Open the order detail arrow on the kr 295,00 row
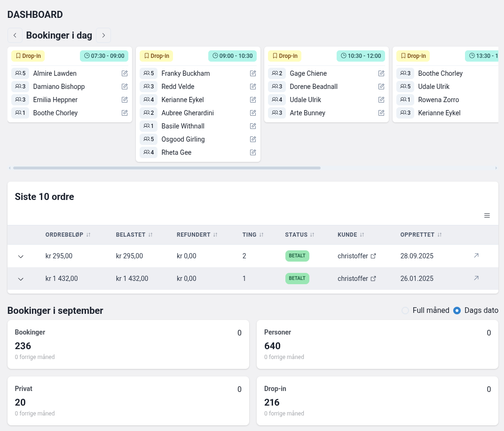Viewport: 504px width, 431px height. click(476, 255)
